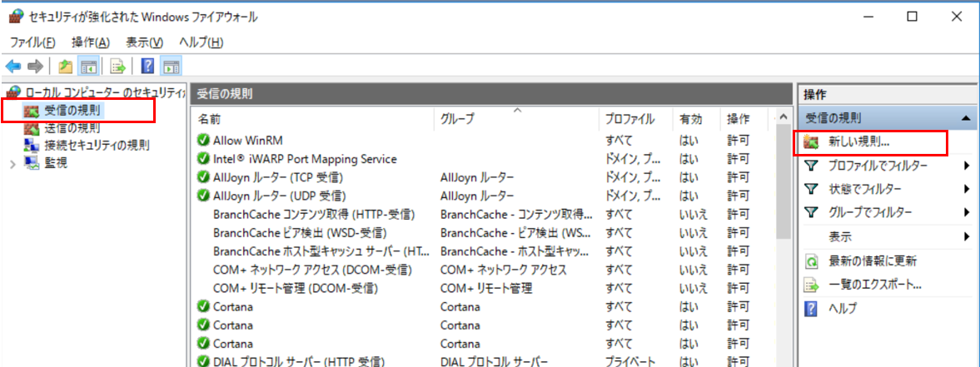Toggle the show/hide action pane toolbar icon
The width and height of the screenshot is (980, 367).
click(171, 67)
